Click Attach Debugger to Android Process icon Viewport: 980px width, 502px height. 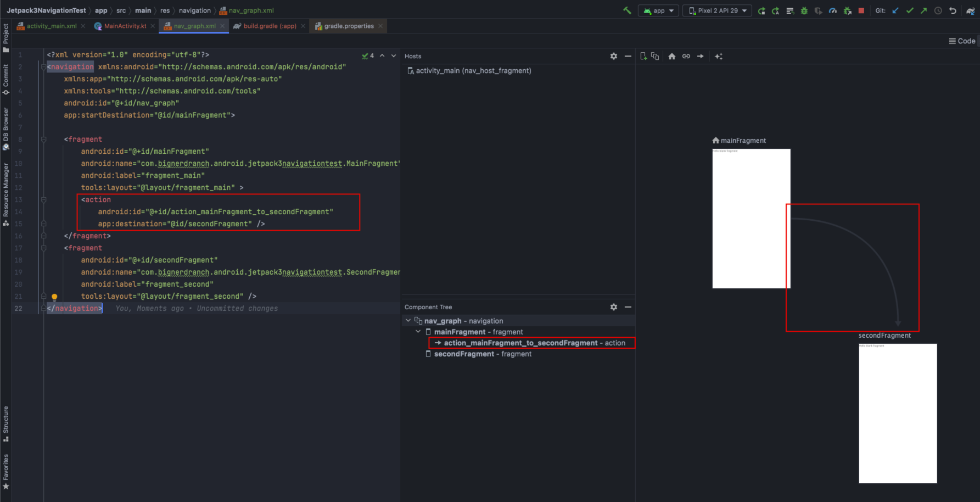[847, 10]
